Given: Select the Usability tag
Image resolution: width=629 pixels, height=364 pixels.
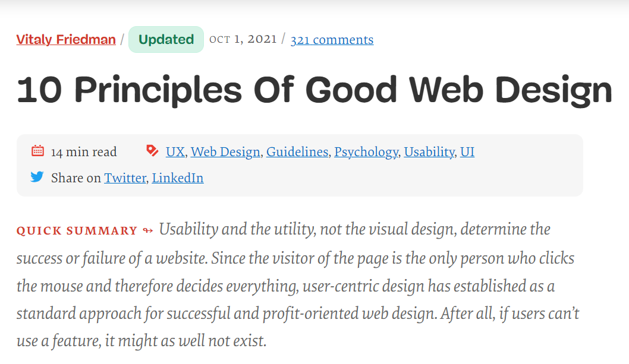Looking at the screenshot, I should click(x=429, y=152).
